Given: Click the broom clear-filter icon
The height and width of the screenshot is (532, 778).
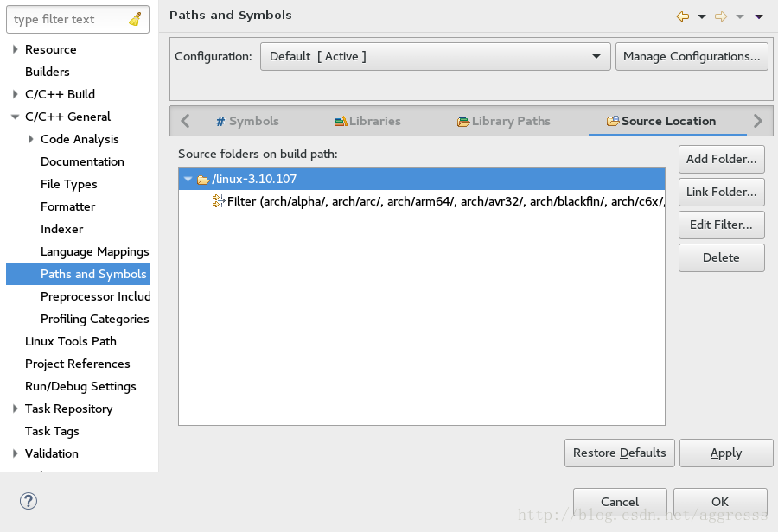Looking at the screenshot, I should (x=135, y=19).
